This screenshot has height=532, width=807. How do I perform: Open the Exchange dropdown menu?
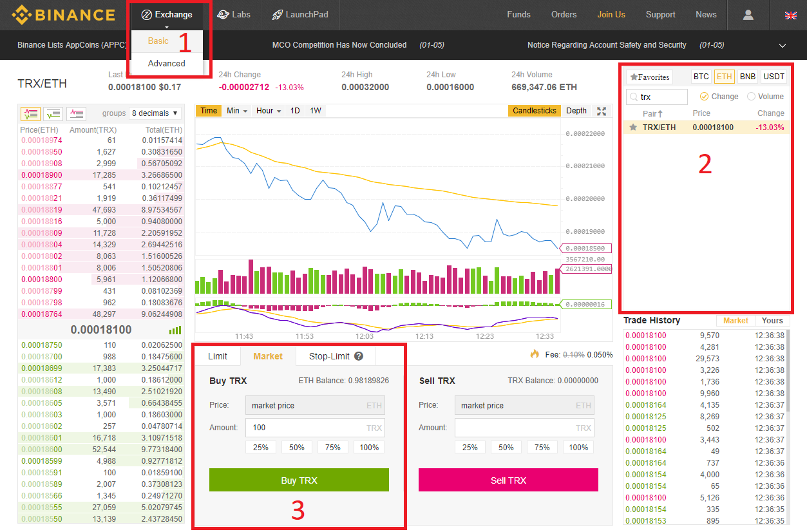tap(167, 15)
